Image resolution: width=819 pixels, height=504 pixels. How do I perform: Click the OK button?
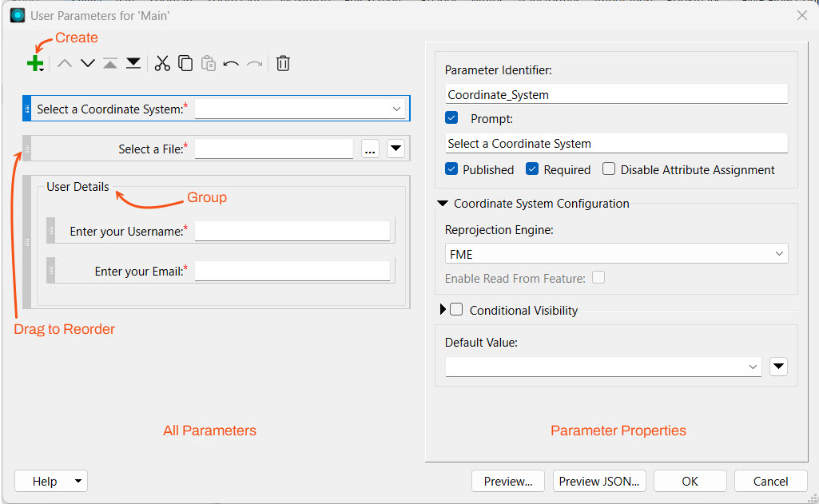tap(690, 481)
